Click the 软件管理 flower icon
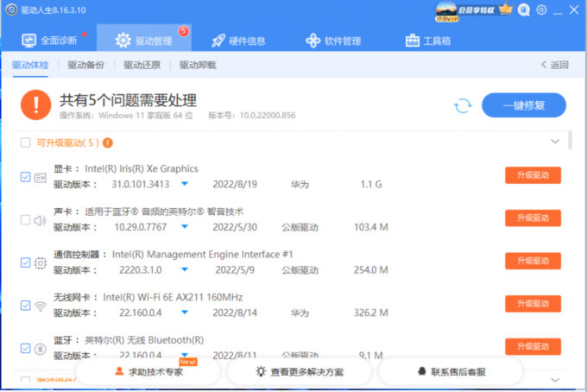Viewport: 587px width, 392px height. (313, 41)
